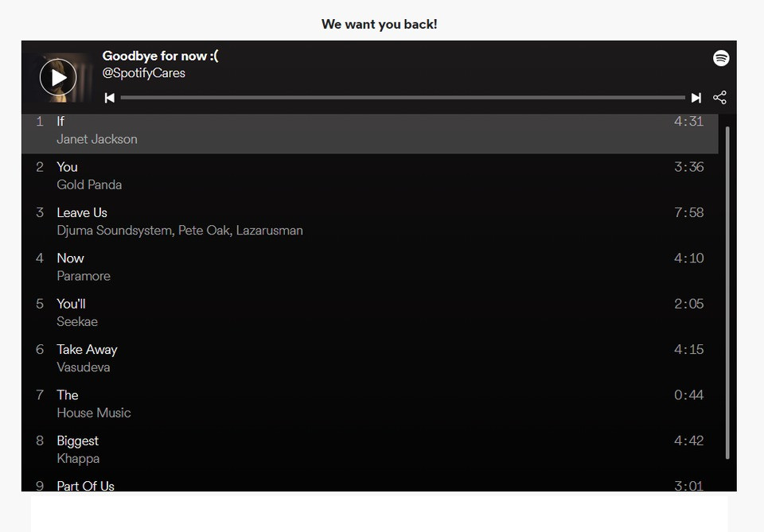Screen dimensions: 764x532
Task: Click the 4:31 duration of track 1
Action: click(688, 121)
